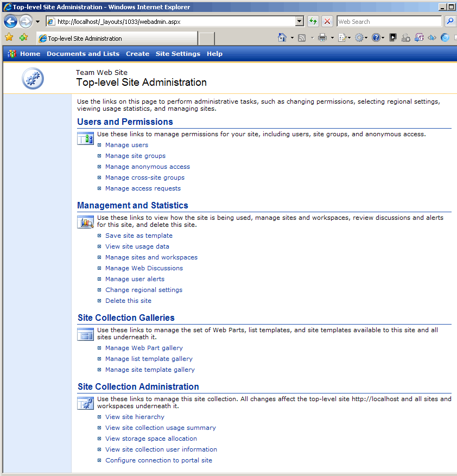Open the Manage anonymous access link

(148, 167)
